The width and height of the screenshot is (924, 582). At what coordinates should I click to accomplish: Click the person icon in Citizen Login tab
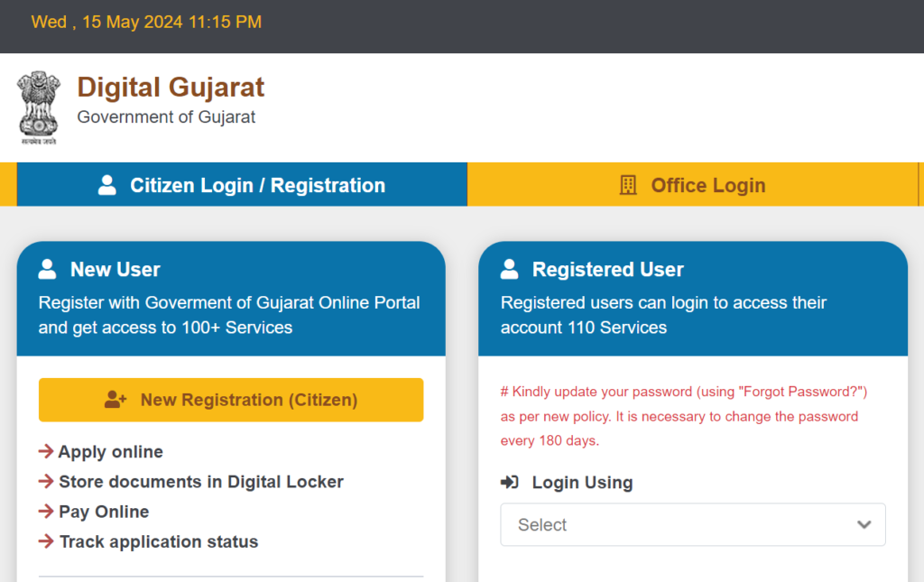point(106,185)
